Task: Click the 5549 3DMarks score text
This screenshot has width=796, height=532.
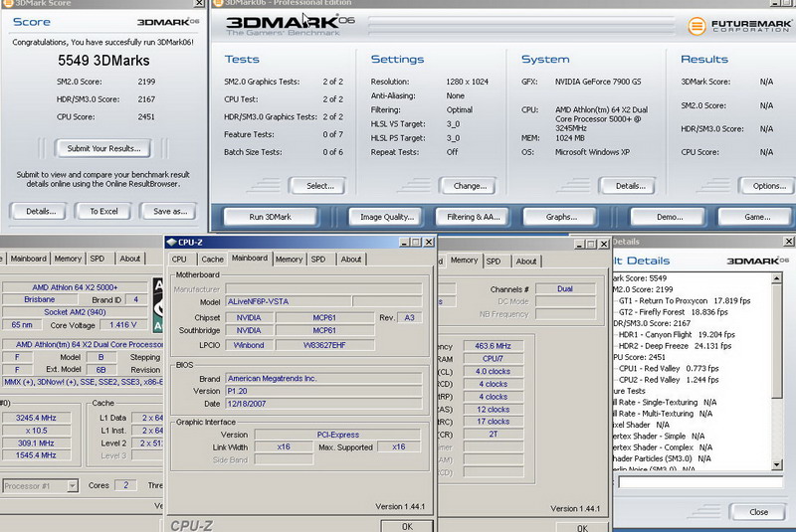Action: pyautogui.click(x=103, y=61)
